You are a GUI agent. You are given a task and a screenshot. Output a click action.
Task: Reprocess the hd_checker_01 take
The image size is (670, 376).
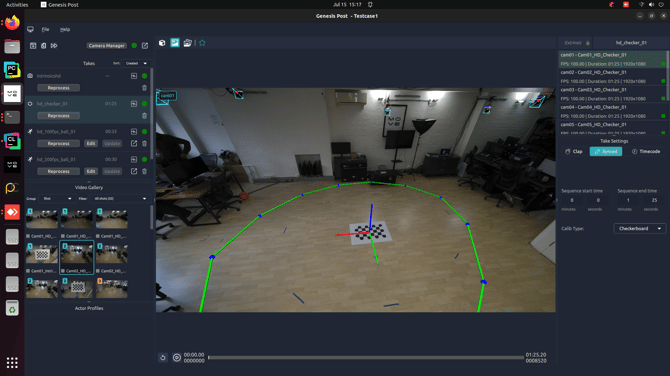click(x=59, y=115)
